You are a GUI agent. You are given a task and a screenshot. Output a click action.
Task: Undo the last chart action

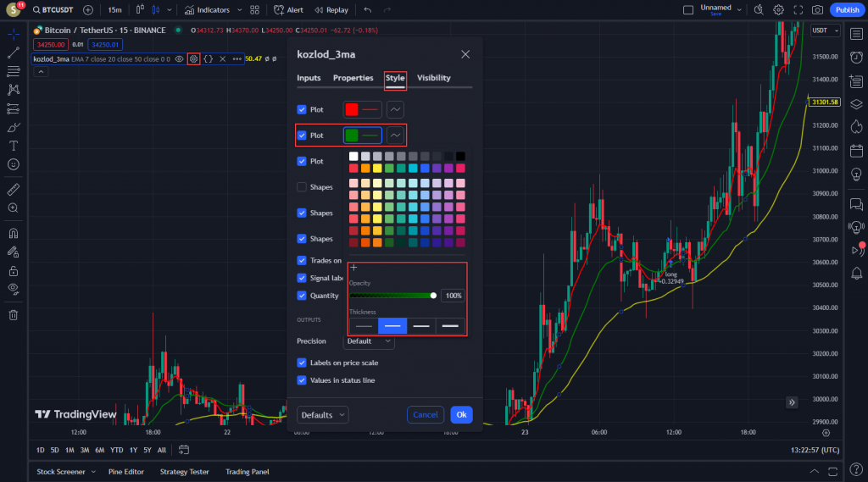click(x=368, y=10)
